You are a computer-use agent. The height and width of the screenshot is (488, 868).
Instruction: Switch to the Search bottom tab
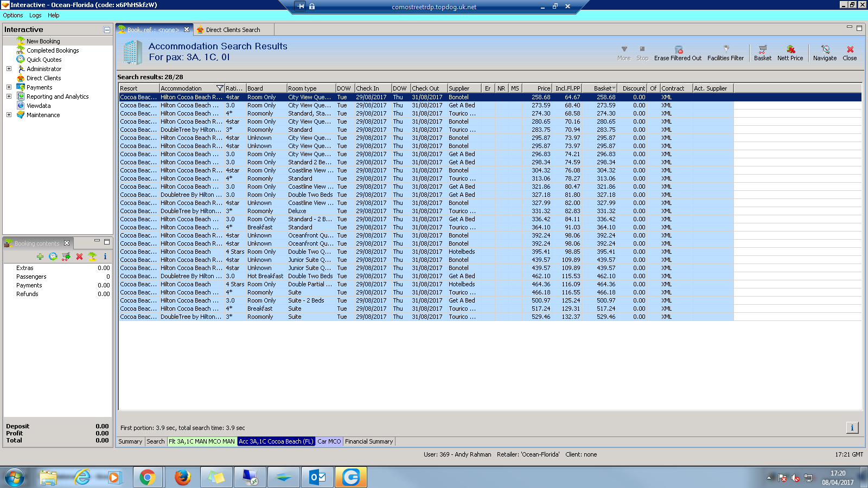click(x=155, y=441)
